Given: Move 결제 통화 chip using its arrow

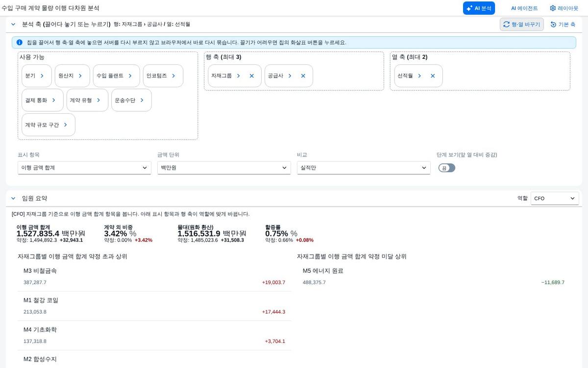Looking at the screenshot, I should click(54, 100).
